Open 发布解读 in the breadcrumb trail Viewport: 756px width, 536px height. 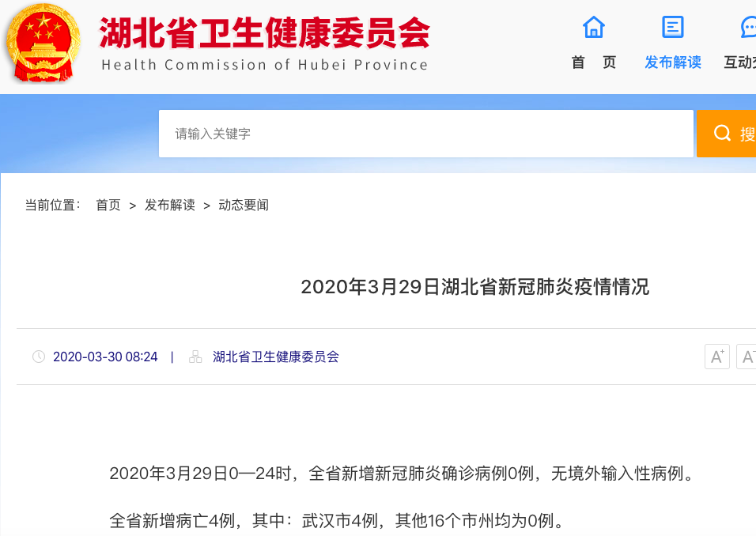click(x=169, y=205)
